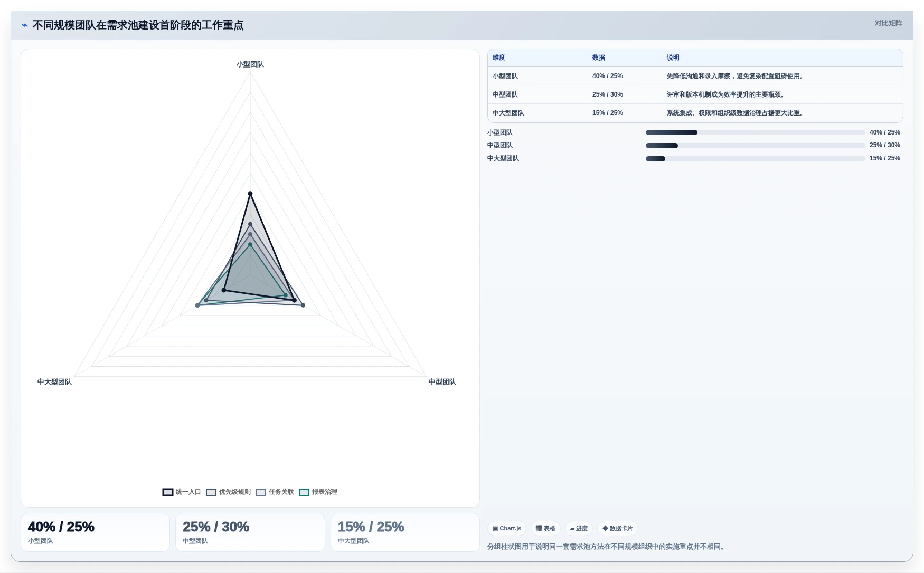Click the 40% / 25% progress value label

tap(885, 132)
